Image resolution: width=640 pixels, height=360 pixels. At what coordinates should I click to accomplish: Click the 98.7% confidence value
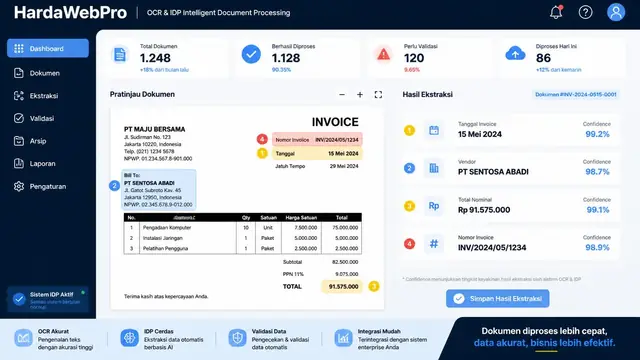598,172
